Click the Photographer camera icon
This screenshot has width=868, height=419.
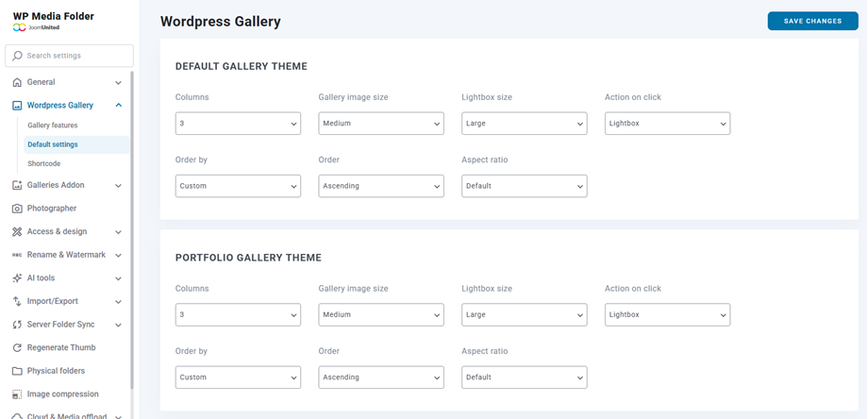click(x=17, y=209)
